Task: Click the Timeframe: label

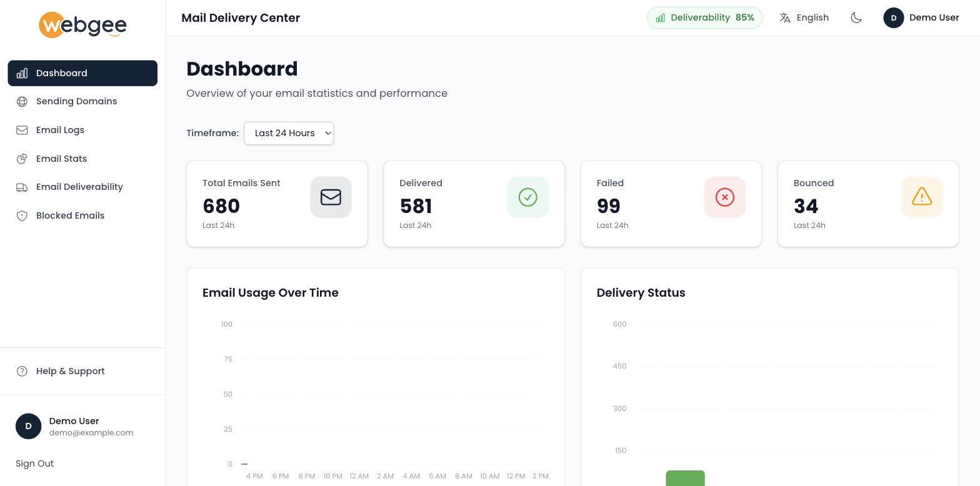Action: [212, 133]
